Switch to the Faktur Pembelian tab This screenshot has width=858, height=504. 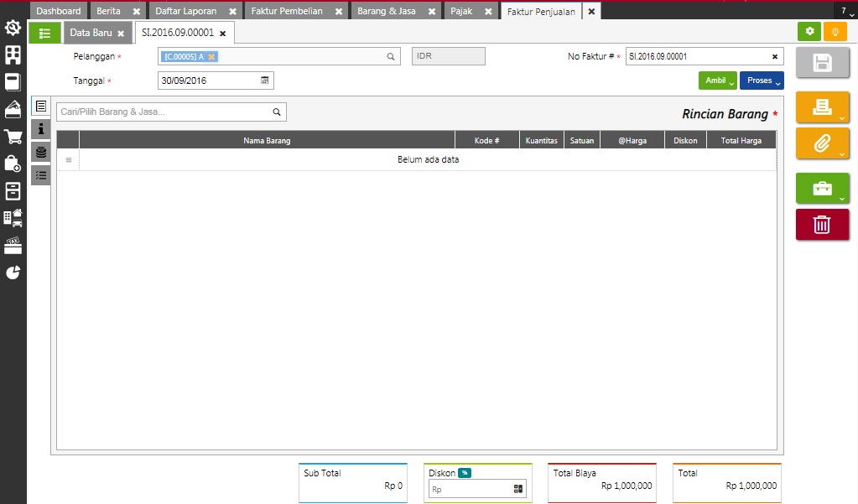(287, 11)
